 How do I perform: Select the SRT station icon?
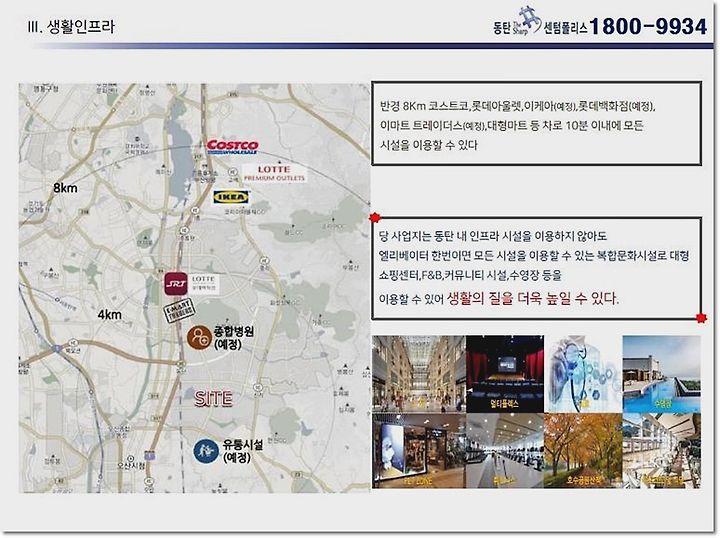[176, 283]
